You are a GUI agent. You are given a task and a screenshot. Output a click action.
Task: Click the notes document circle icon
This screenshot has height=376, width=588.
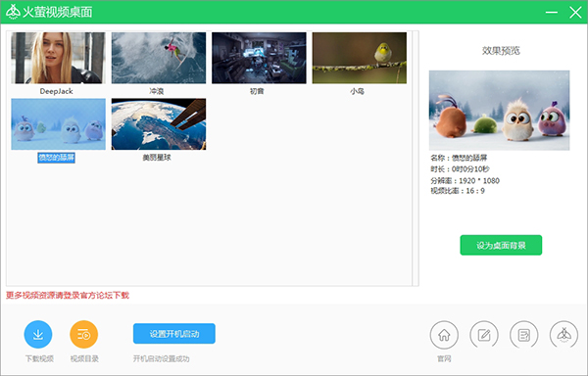click(x=524, y=335)
